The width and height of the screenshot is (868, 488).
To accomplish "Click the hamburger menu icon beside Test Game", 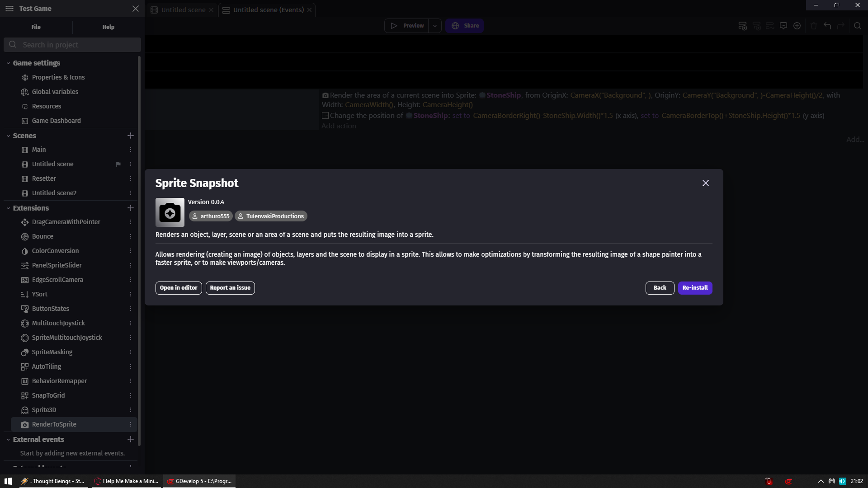I will pyautogui.click(x=9, y=9).
